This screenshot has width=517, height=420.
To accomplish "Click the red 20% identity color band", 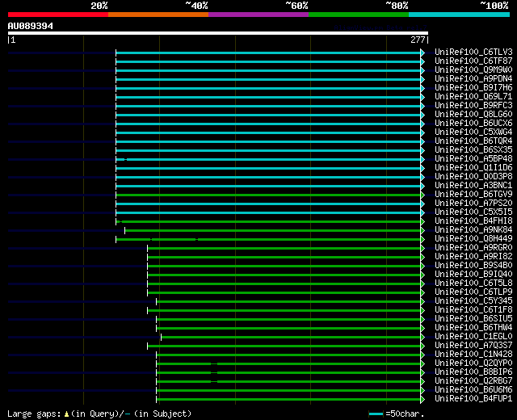I will [x=58, y=15].
